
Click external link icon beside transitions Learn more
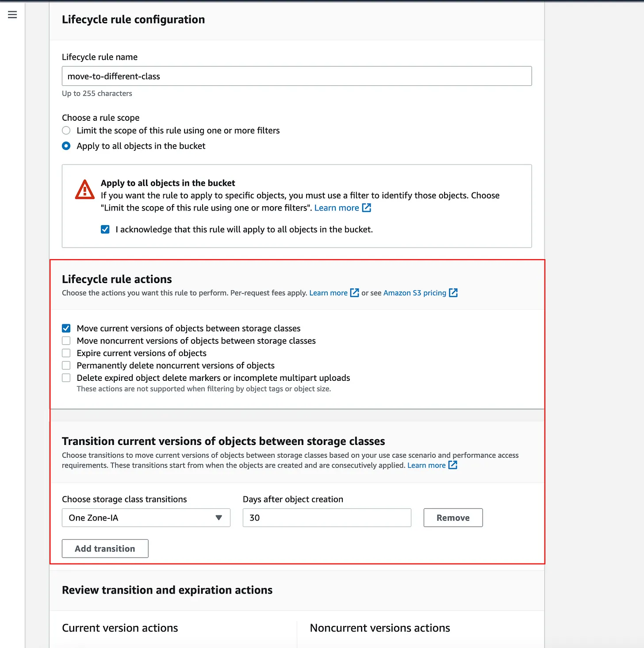coord(453,465)
